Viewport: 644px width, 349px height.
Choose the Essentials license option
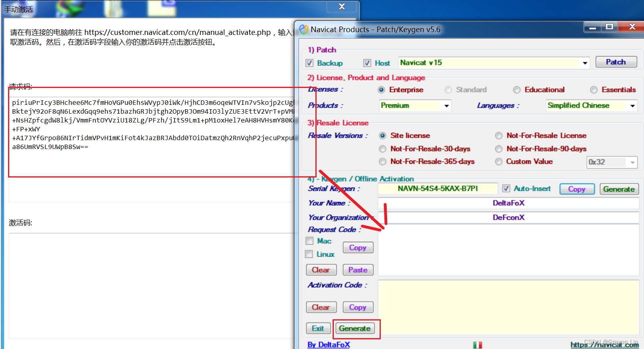pos(594,90)
